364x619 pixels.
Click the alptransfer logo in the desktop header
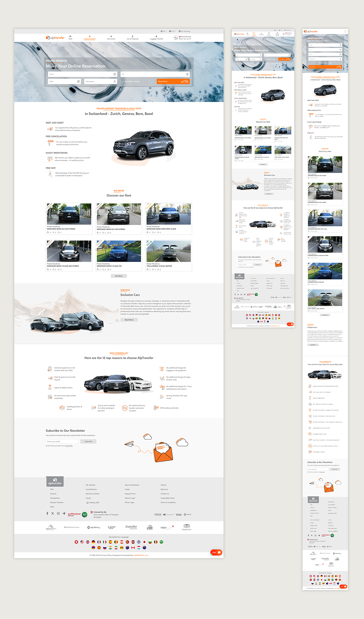pyautogui.click(x=55, y=38)
